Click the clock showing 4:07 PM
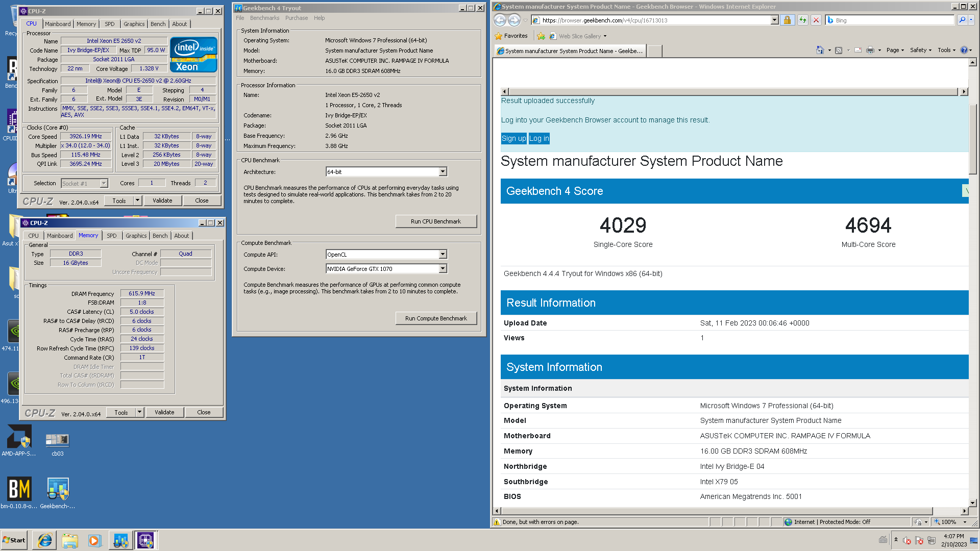The width and height of the screenshot is (980, 551). pos(953,536)
